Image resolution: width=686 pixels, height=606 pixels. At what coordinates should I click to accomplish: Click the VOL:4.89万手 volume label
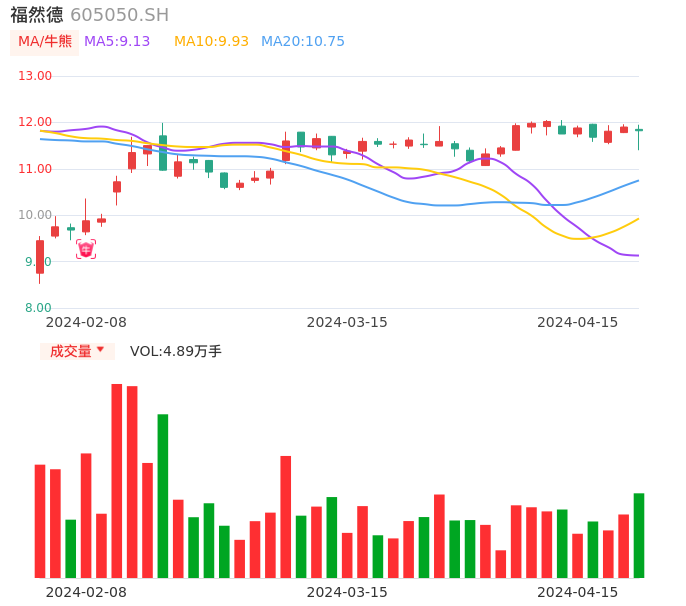click(176, 351)
